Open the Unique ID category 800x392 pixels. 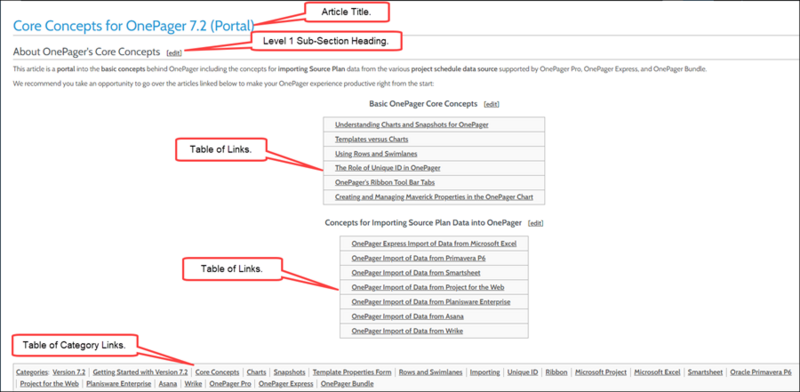522,373
